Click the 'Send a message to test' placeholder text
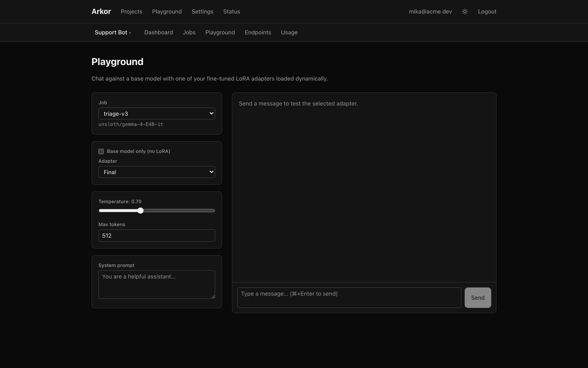Viewport: 588px width, 368px height. [298, 103]
